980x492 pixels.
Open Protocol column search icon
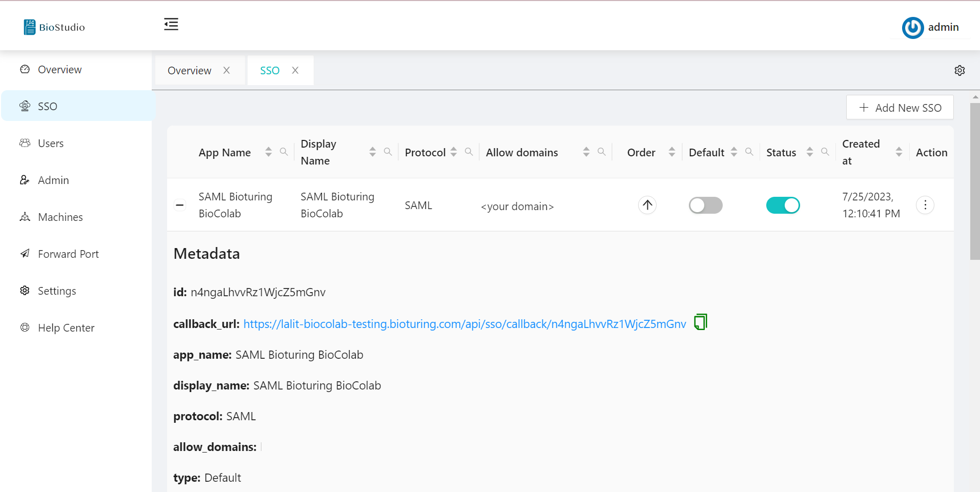click(468, 152)
